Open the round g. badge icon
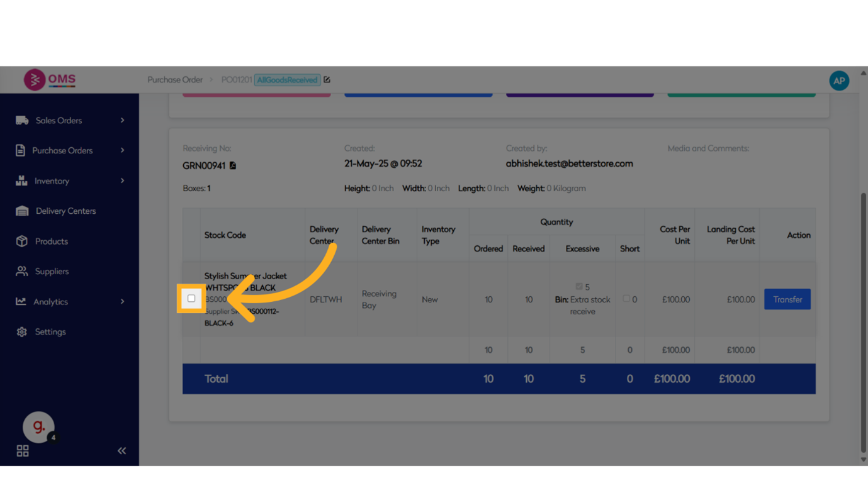Viewport: 868px width, 488px height. (x=38, y=427)
